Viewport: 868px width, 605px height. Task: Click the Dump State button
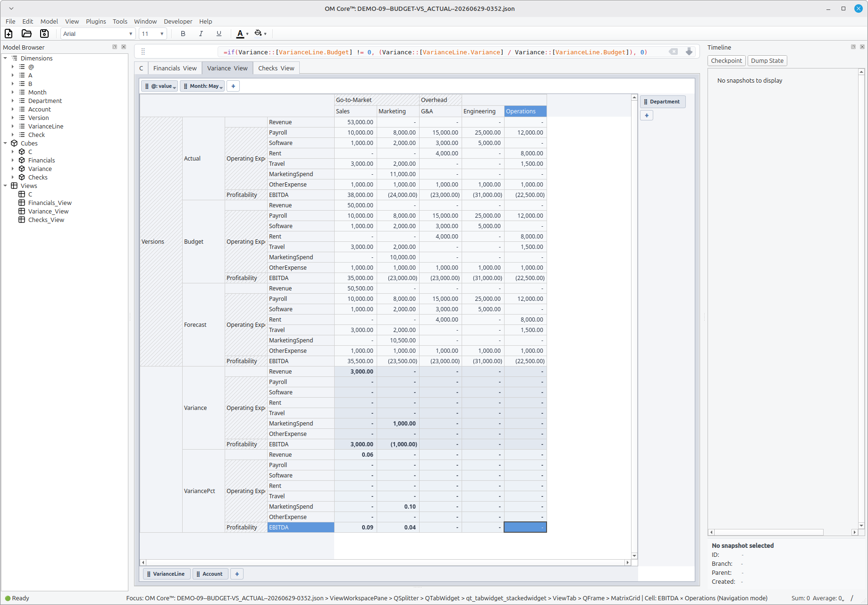pyautogui.click(x=767, y=61)
